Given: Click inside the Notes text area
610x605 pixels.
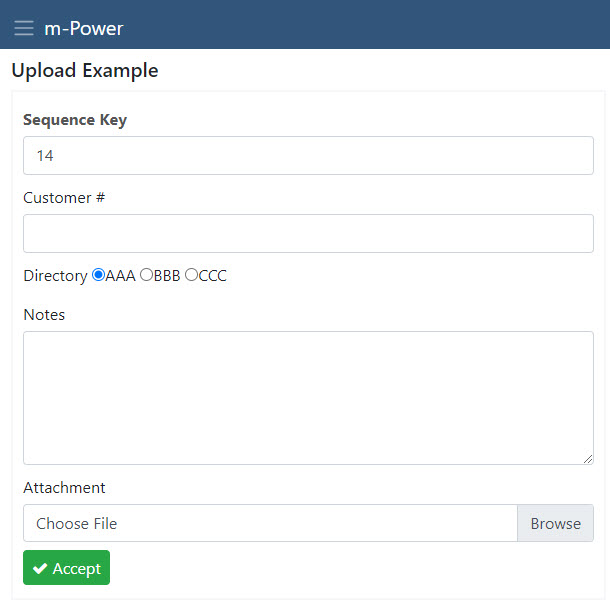Looking at the screenshot, I should click(x=308, y=397).
